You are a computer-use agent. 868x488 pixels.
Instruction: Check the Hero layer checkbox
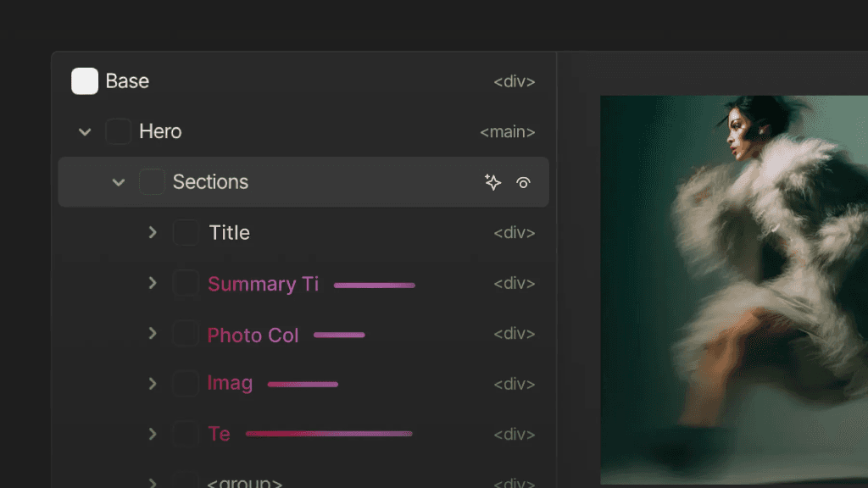coord(118,131)
